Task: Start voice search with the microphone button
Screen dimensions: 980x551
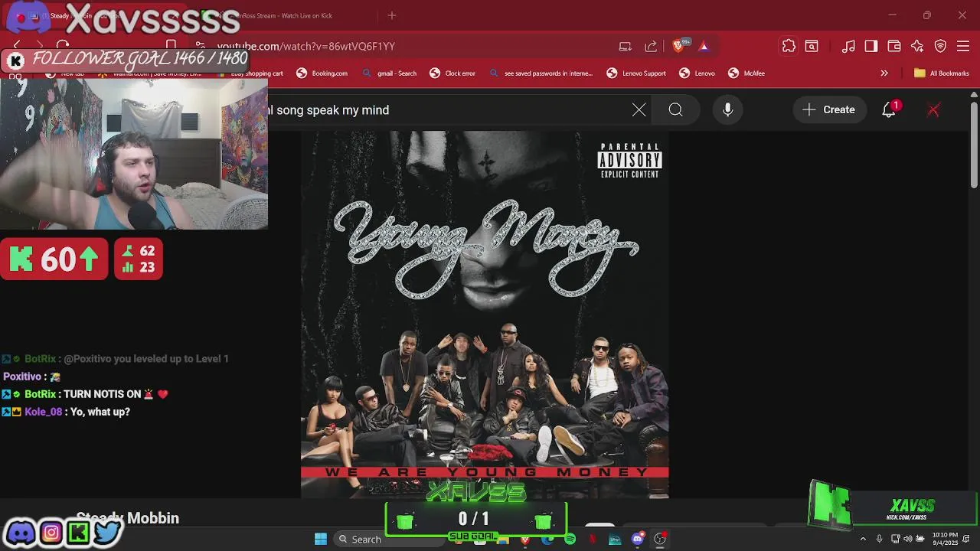Action: (727, 109)
